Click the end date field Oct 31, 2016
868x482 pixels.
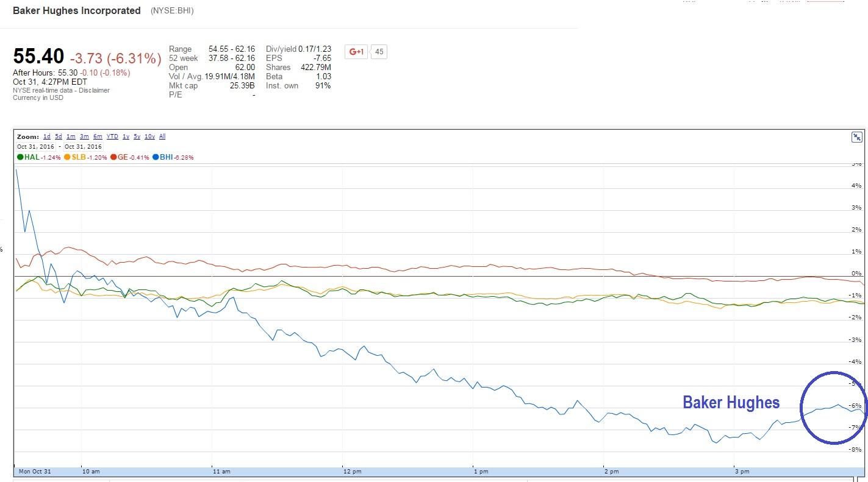click(x=83, y=147)
